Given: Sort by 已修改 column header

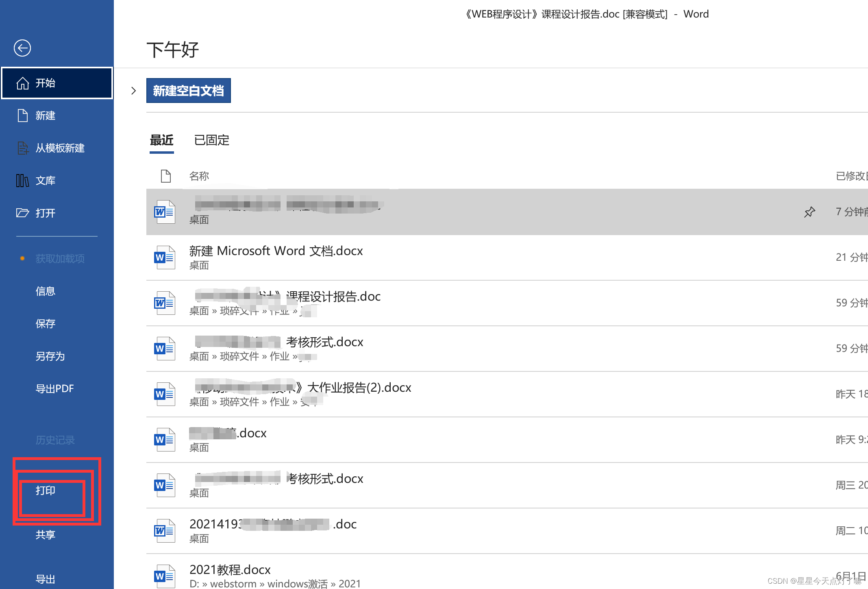Looking at the screenshot, I should pyautogui.click(x=851, y=176).
